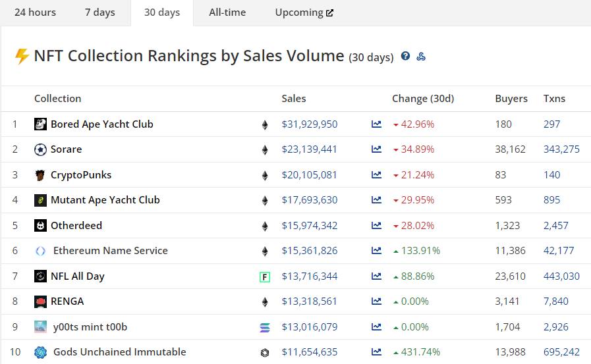
Task: Select the All-time tab
Action: click(x=227, y=13)
